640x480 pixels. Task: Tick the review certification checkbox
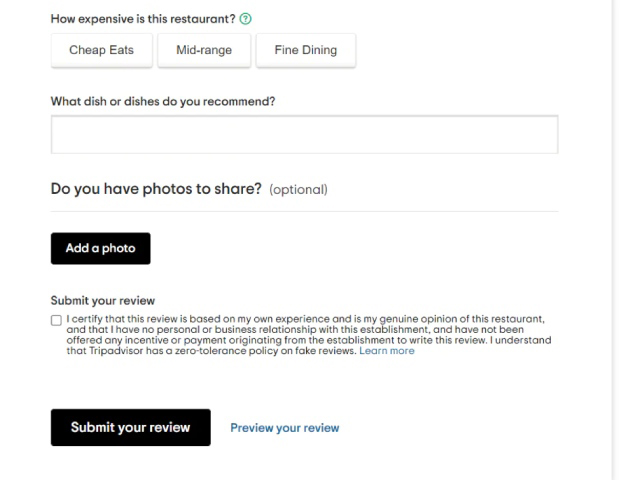click(56, 321)
